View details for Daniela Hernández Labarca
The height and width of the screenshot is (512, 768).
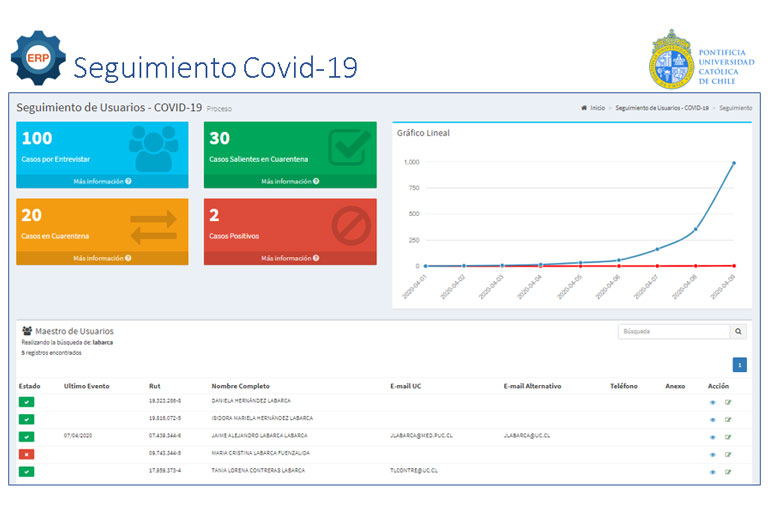point(712,402)
